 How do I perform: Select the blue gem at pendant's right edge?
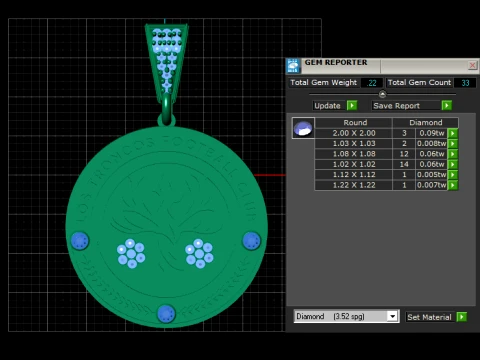pyautogui.click(x=251, y=241)
